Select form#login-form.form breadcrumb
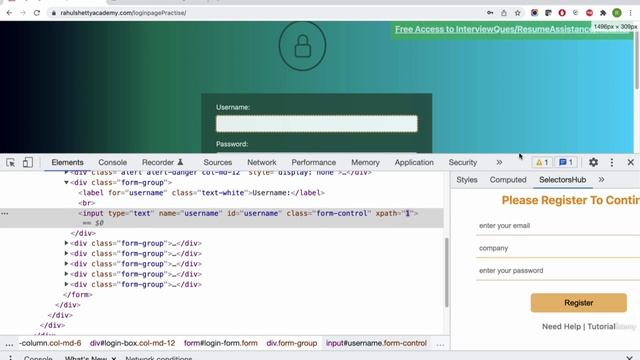The width and height of the screenshot is (640, 360). pos(220,343)
